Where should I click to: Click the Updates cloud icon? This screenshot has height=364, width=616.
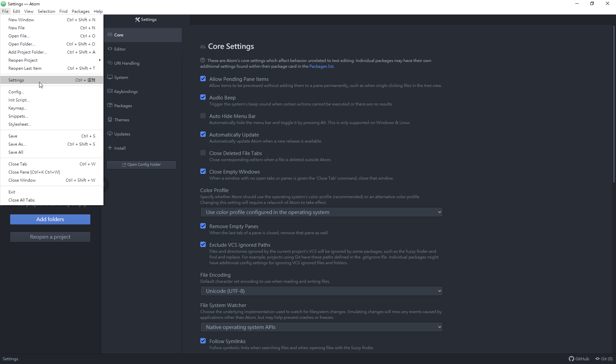pyautogui.click(x=110, y=134)
